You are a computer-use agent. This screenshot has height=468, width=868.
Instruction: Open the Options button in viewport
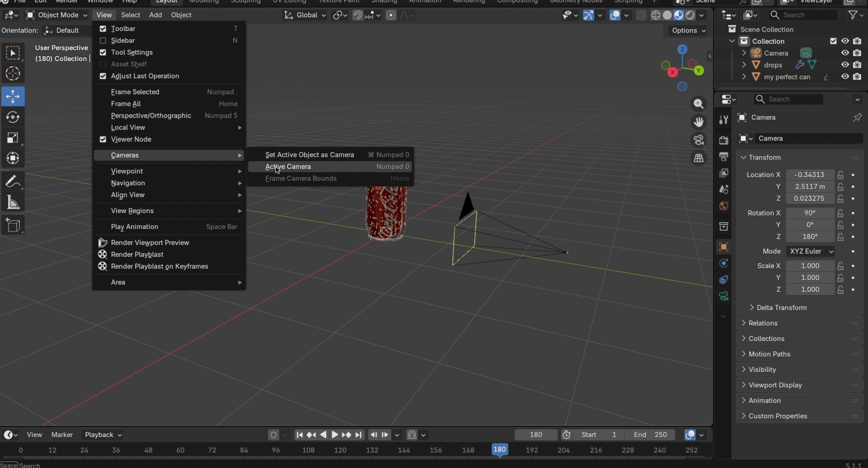pyautogui.click(x=688, y=30)
